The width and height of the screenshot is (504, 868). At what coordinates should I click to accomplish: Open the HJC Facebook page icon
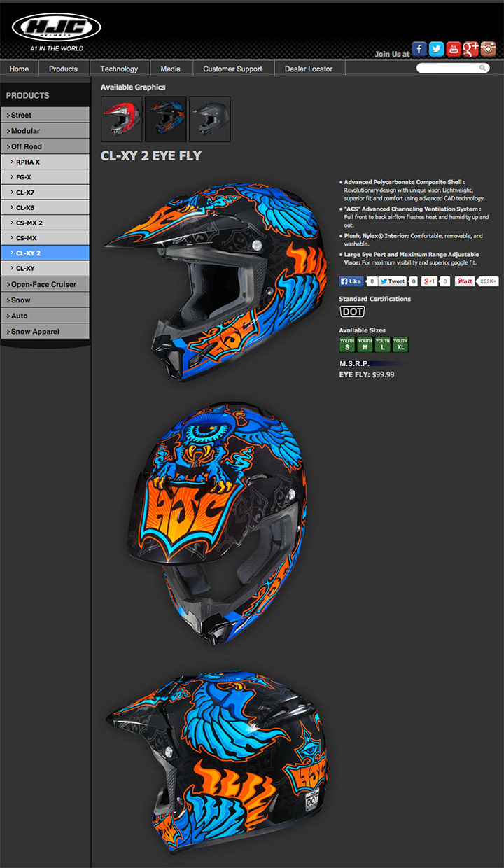(x=419, y=48)
